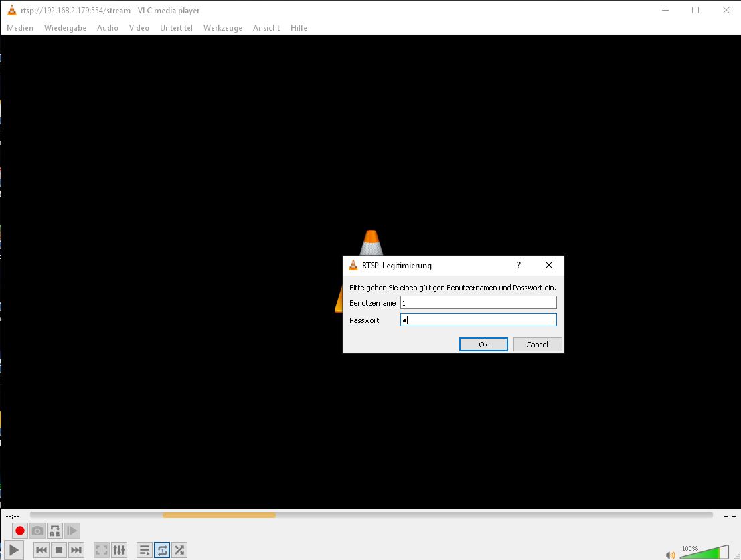The height and width of the screenshot is (560, 741).
Task: Cancel the RTSP login dialog
Action: click(x=537, y=345)
